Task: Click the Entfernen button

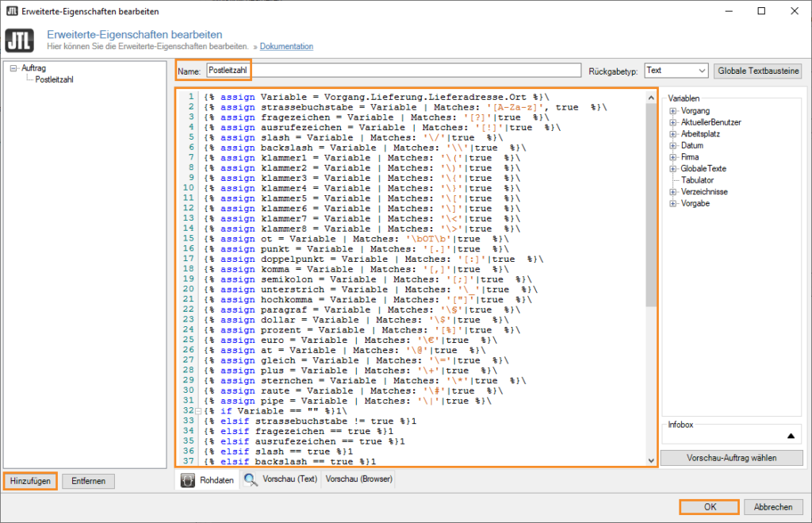Action: 88,481
